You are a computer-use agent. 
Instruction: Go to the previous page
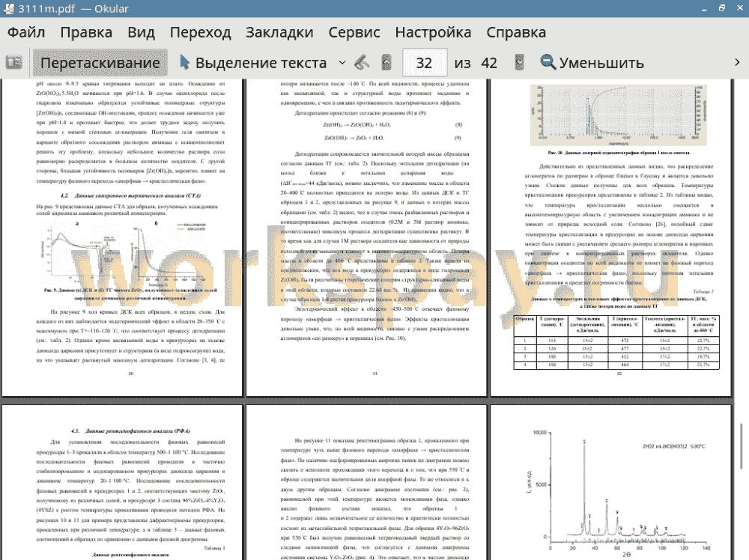(386, 63)
